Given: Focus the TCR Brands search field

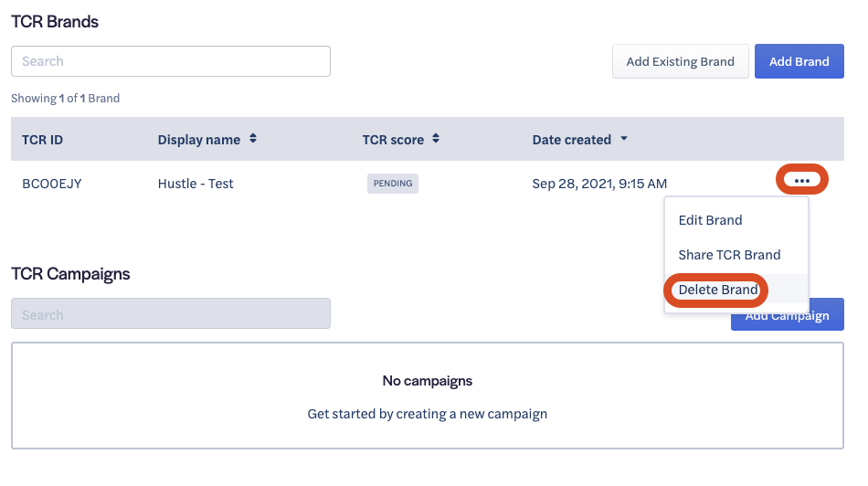Looking at the screenshot, I should click(x=171, y=61).
